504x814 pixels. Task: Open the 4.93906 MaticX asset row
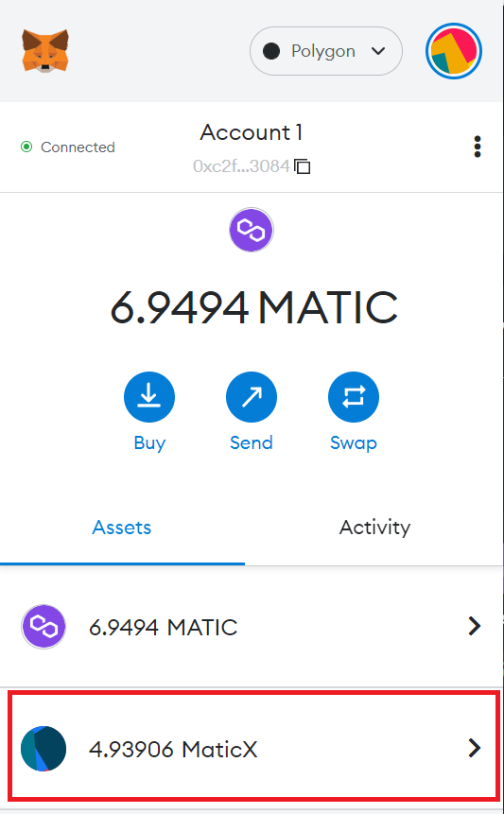pos(253,748)
